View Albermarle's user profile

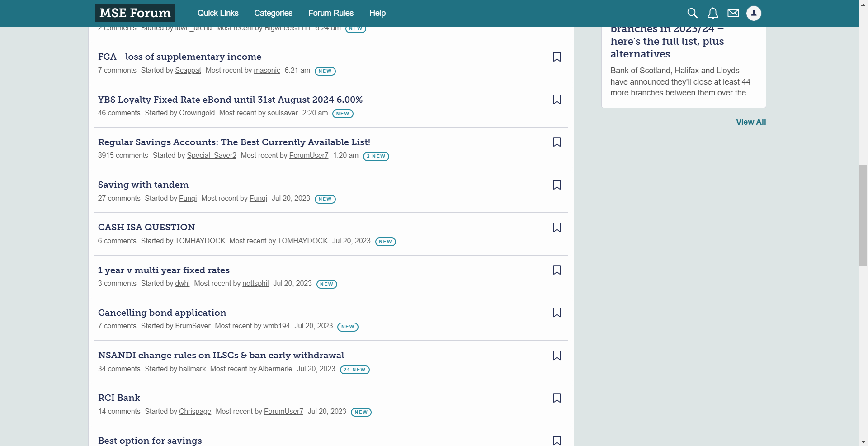click(275, 369)
